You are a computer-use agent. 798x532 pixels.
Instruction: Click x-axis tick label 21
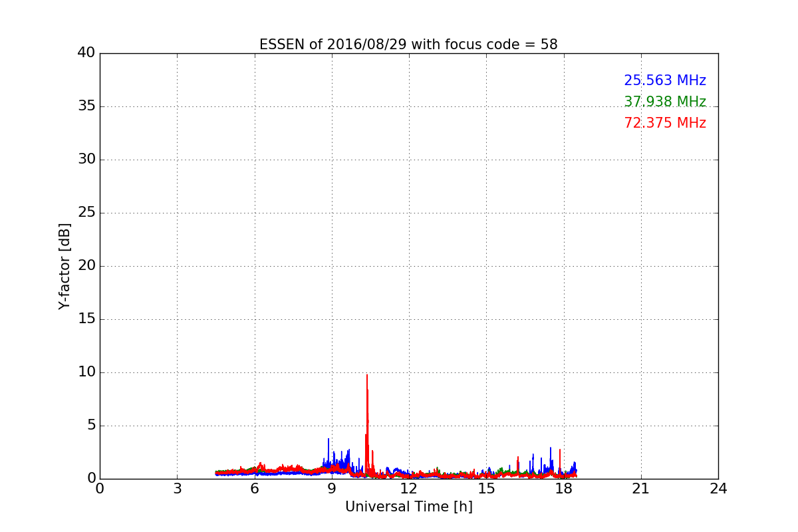tap(640, 489)
